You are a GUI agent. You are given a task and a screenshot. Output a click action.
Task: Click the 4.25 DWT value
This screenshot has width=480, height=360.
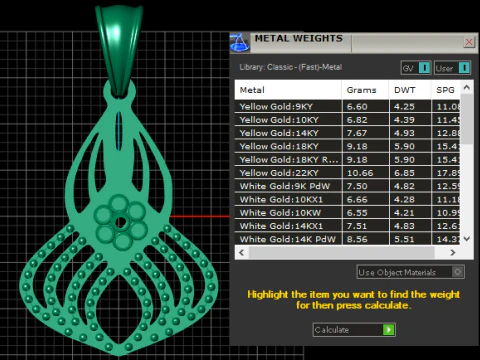pos(404,107)
